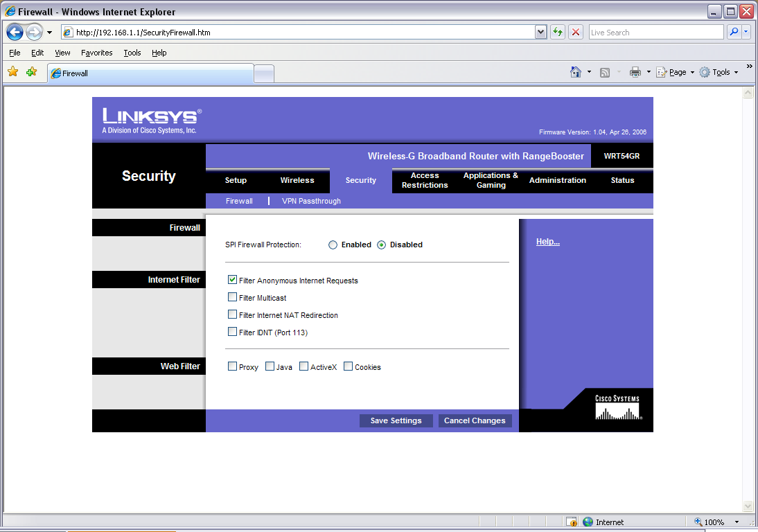Open Favorites Center star icon
This screenshot has width=758, height=532.
pyautogui.click(x=12, y=71)
